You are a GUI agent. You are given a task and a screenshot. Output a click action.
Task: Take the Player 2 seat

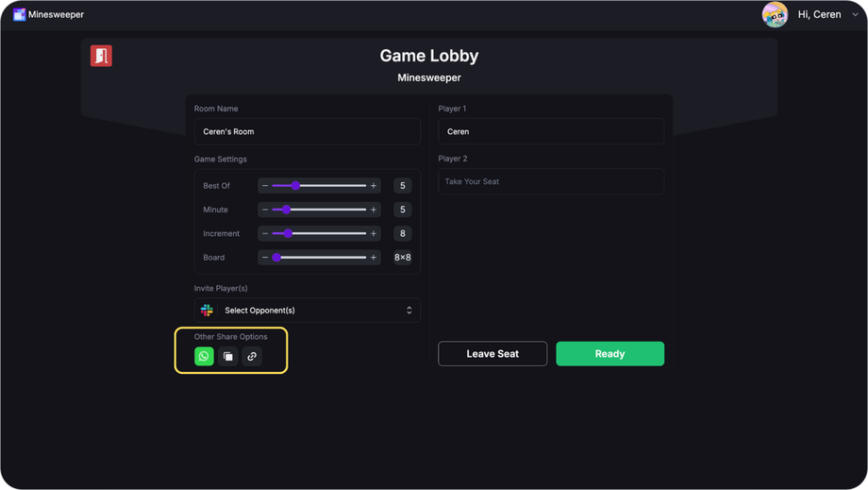551,181
